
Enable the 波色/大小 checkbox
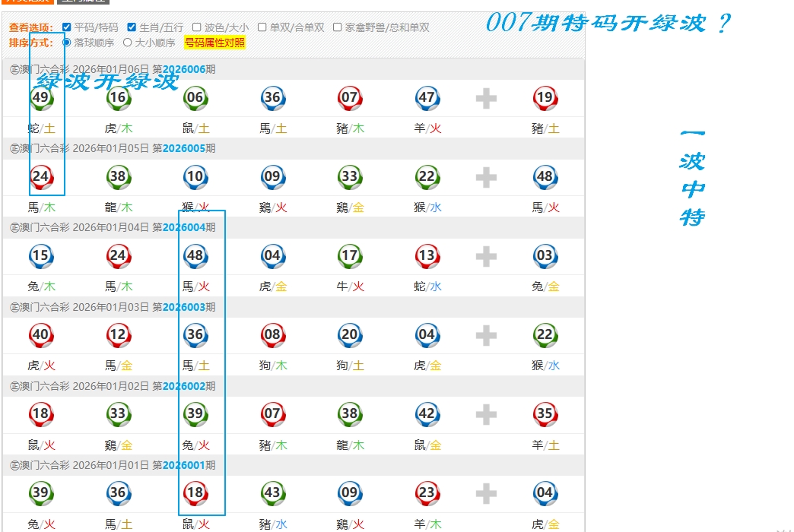click(197, 27)
